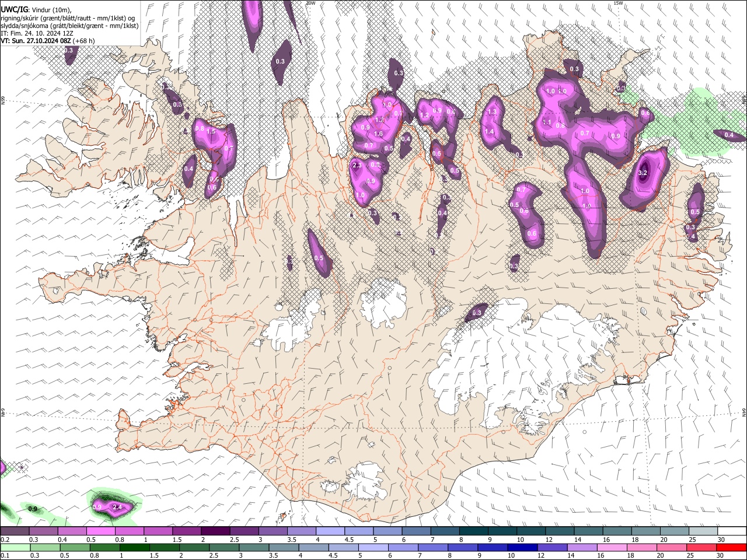Click the 0.2 label in the snow legend

(5, 540)
